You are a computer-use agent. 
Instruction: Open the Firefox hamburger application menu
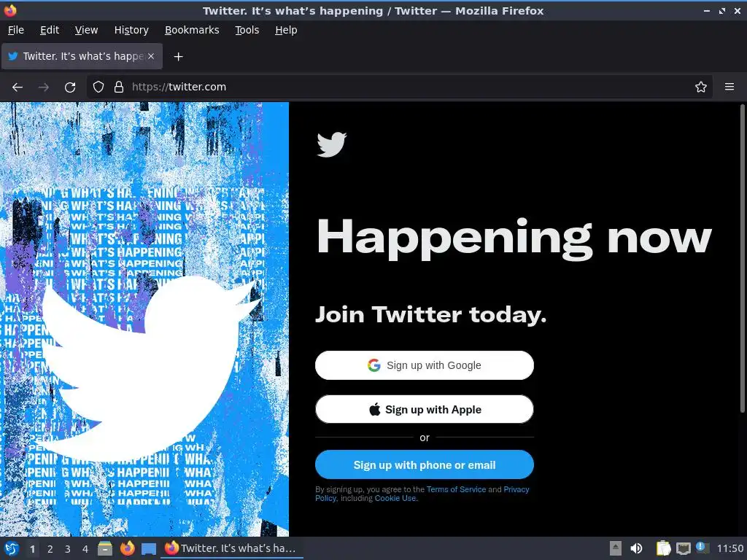tap(729, 87)
